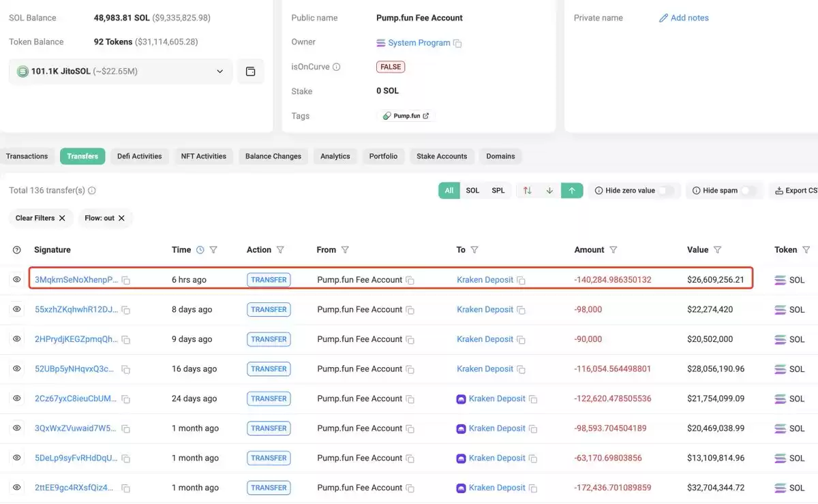Open the Analytics tab
The height and width of the screenshot is (504, 818).
335,157
